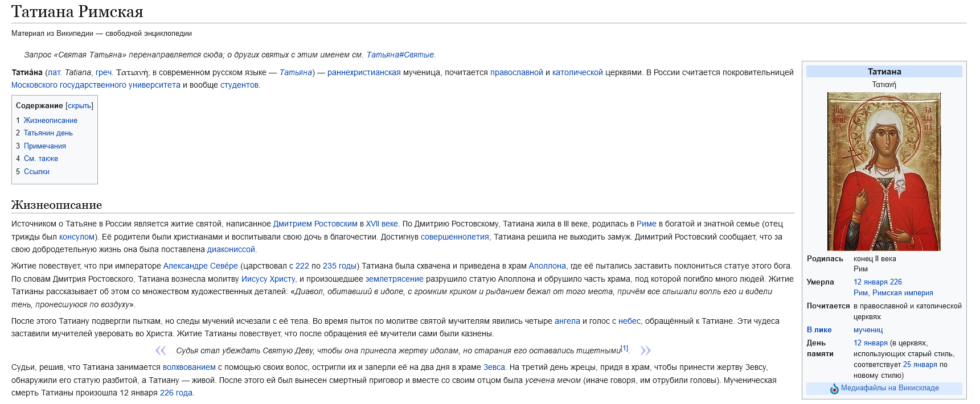This screenshot has width=980, height=404.
Task: Open the italic «Татьяна» name link
Action: click(x=296, y=73)
